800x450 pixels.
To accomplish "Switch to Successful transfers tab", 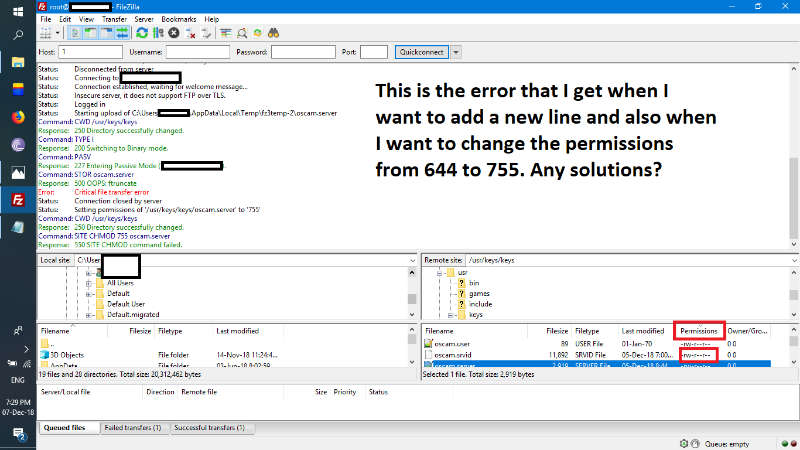I will (x=210, y=428).
